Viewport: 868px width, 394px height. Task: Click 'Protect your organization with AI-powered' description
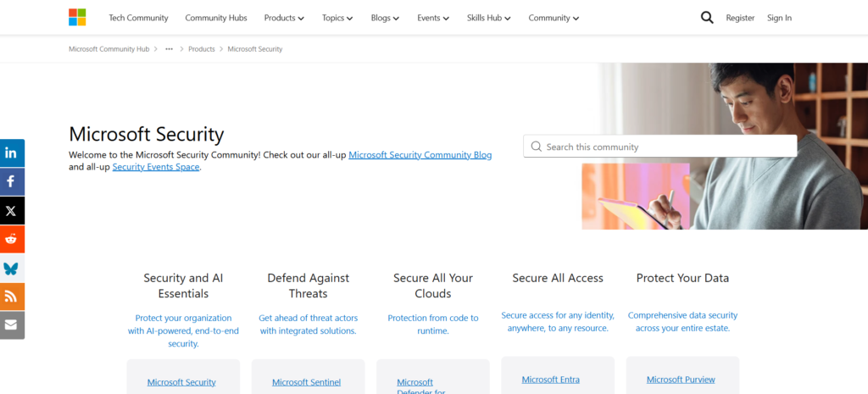point(183,331)
